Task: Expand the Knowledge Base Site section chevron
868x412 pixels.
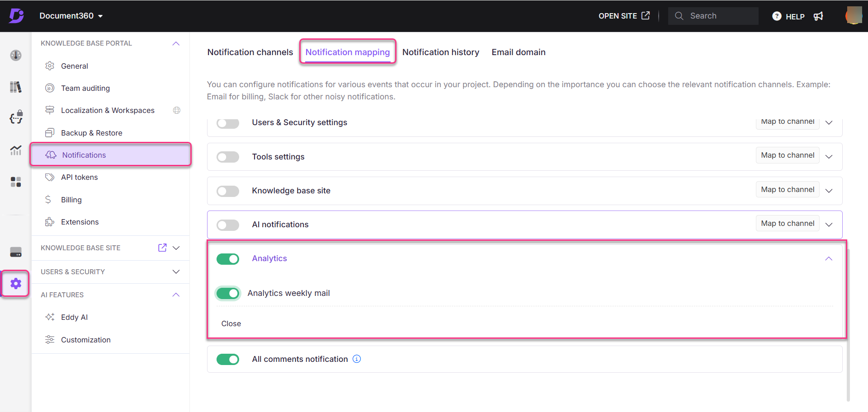Action: pyautogui.click(x=176, y=248)
